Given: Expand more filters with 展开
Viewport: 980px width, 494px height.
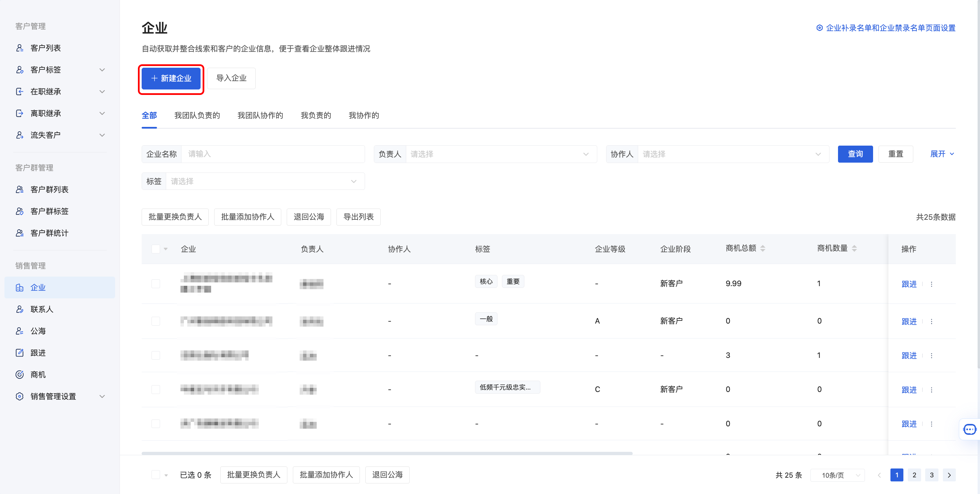Looking at the screenshot, I should pyautogui.click(x=942, y=154).
